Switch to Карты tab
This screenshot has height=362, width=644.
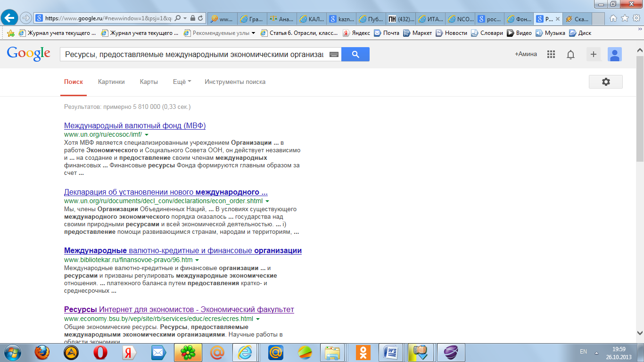point(149,82)
